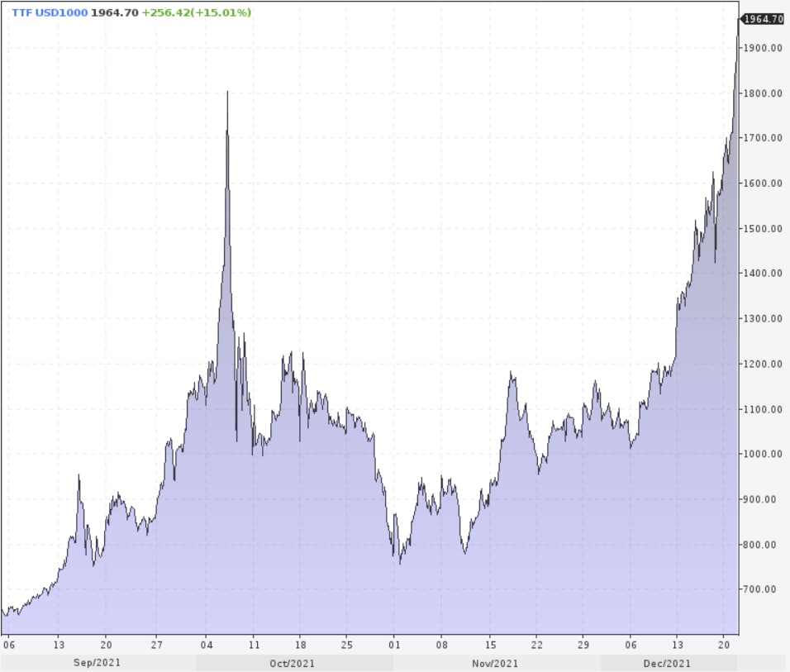
Task: Click the Dec/2021 month label
Action: [x=667, y=663]
